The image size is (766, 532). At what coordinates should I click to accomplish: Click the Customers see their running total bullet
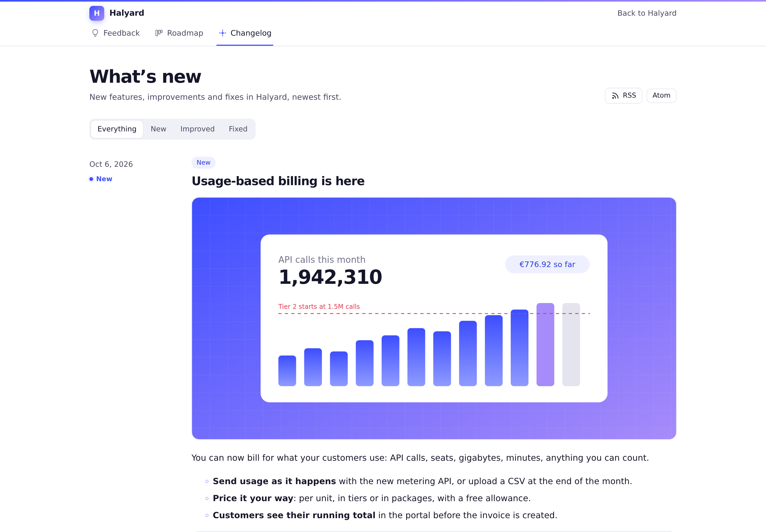point(385,515)
